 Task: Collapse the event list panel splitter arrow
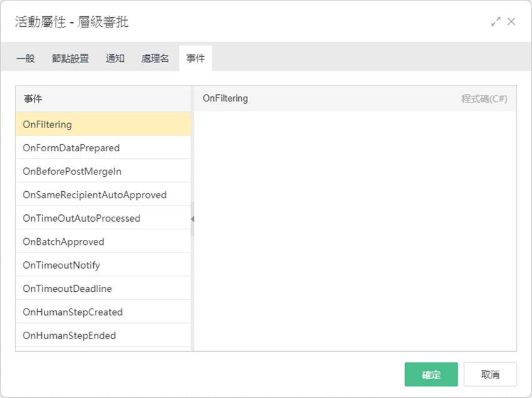click(x=193, y=219)
